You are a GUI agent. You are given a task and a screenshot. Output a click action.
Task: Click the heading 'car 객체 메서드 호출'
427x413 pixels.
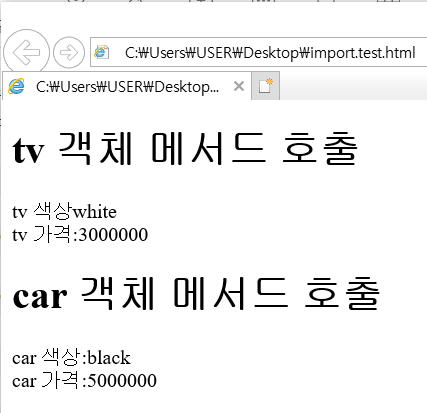pyautogui.click(x=196, y=294)
